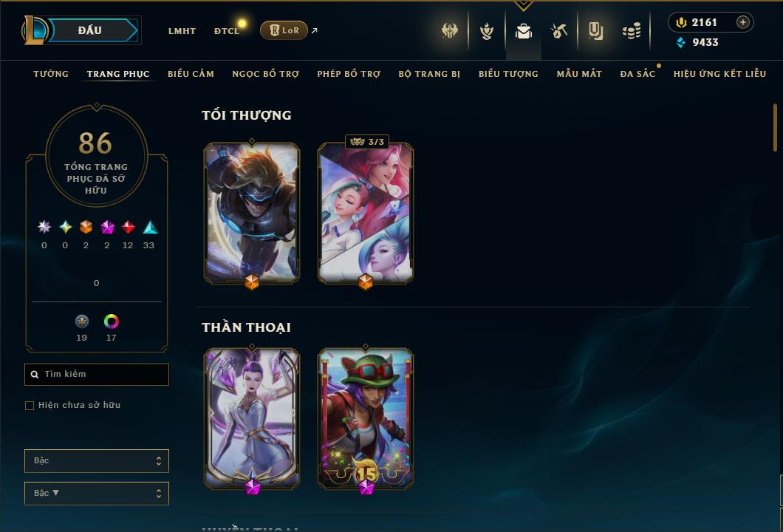Switch to the BIỂU CẢM tab
783x532 pixels.
pos(191,74)
